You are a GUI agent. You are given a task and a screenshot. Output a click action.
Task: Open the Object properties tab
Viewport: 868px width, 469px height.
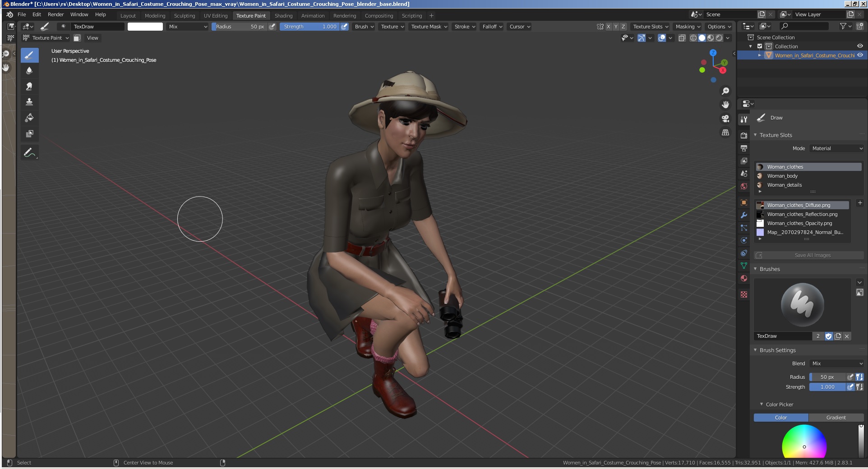(744, 202)
